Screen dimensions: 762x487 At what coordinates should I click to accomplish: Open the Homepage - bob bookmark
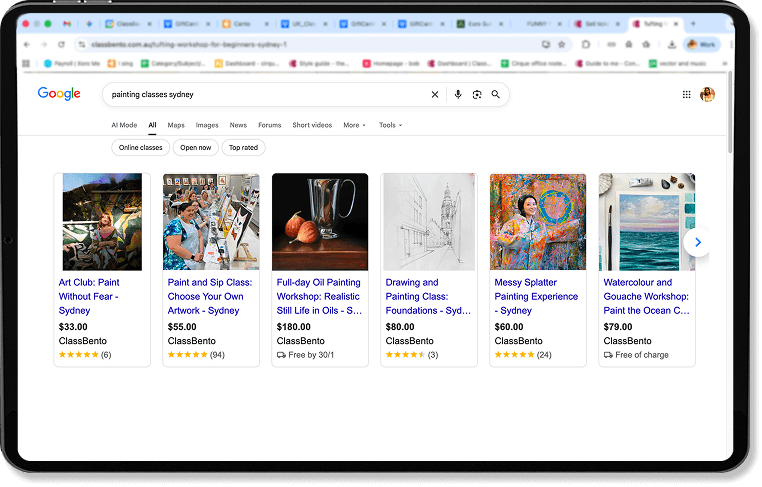point(392,63)
